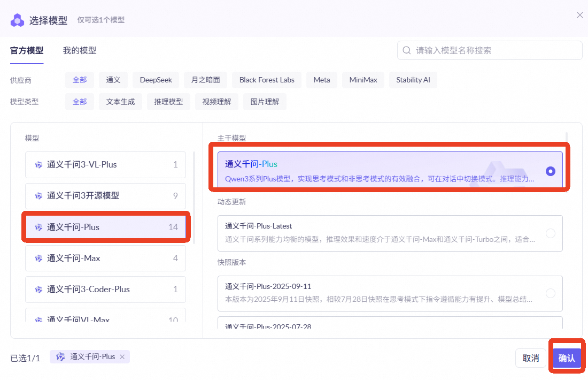Switch to the 我的模型 tab

tap(80, 50)
